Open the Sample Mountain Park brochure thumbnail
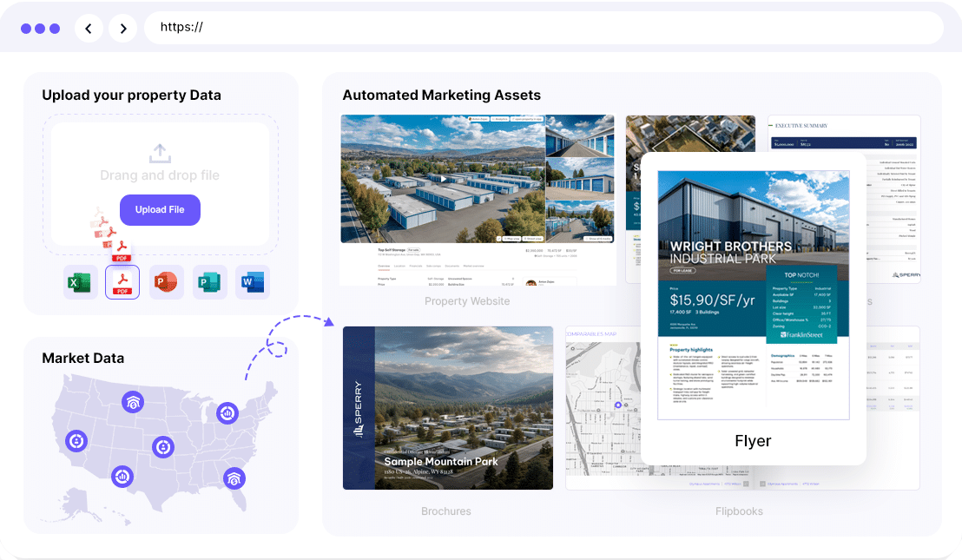The height and width of the screenshot is (560, 962). pos(447,408)
